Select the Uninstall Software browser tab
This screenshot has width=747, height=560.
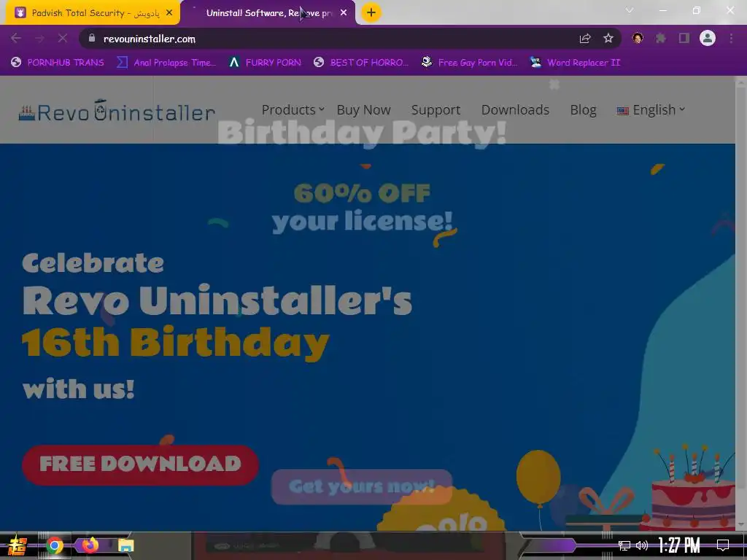pyautogui.click(x=268, y=13)
